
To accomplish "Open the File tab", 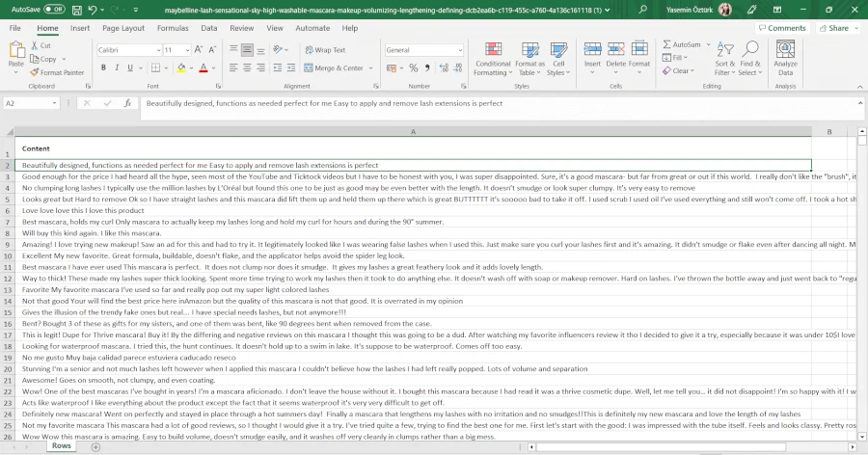I will pyautogui.click(x=14, y=28).
